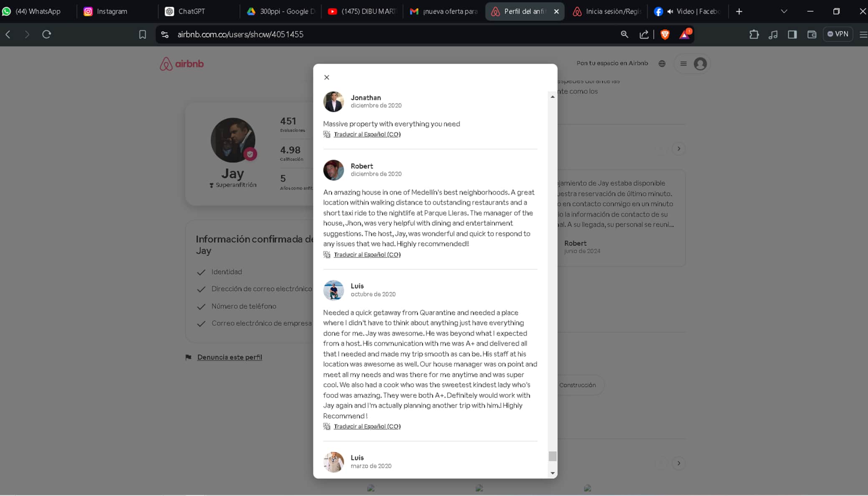Translate Jonathan's review to Español (CO)
The height and width of the screenshot is (496, 868).
pyautogui.click(x=367, y=134)
